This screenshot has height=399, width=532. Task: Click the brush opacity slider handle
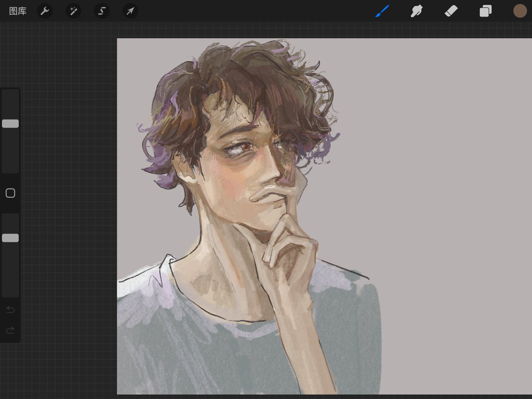(x=10, y=238)
